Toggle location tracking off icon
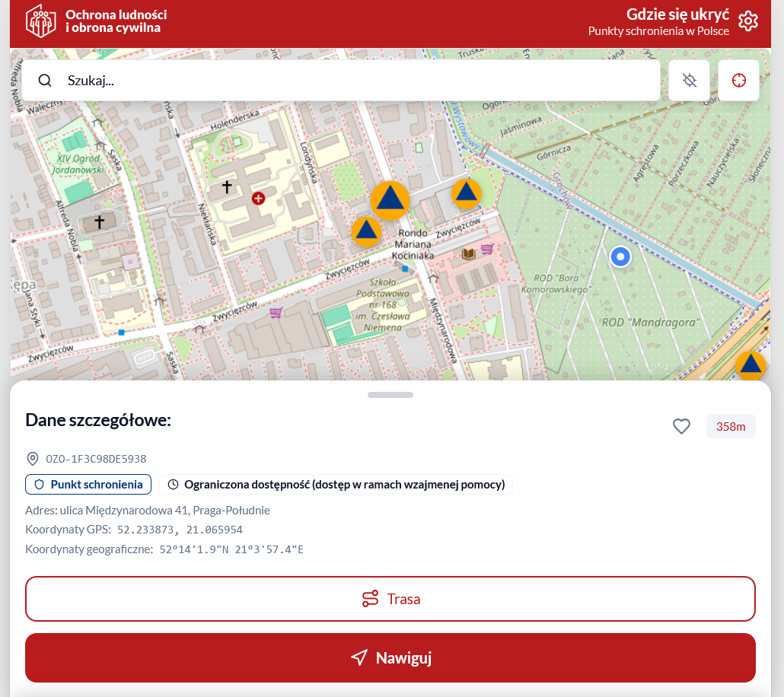Image resolution: width=784 pixels, height=697 pixels. click(690, 81)
